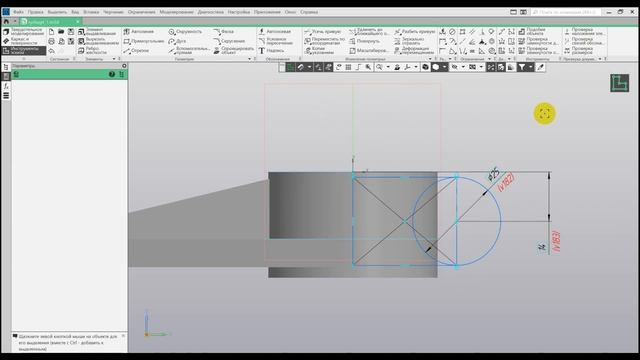Open the Моделирование menu
This screenshot has height=360, width=640.
(176, 12)
